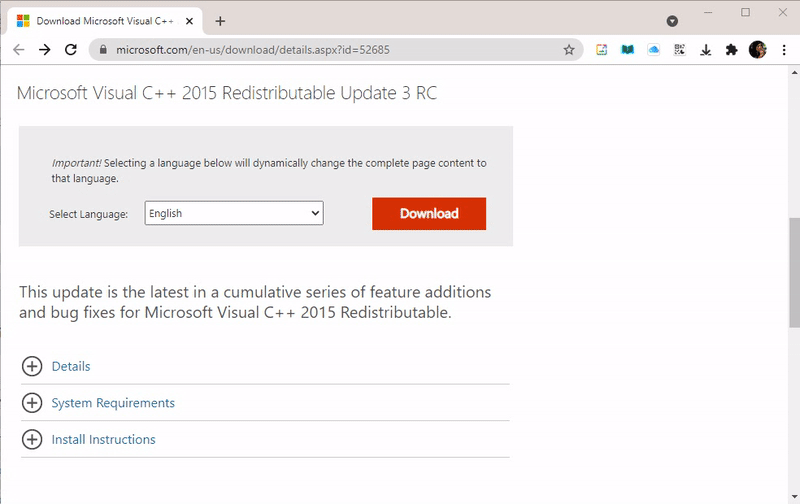
Task: Open a new browser tab
Action: 220,21
